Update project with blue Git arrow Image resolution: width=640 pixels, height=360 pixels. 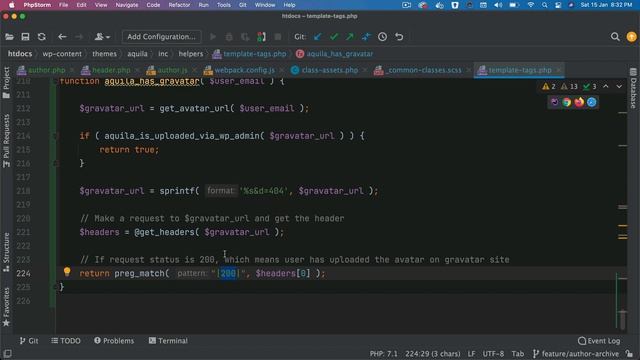[x=318, y=37]
